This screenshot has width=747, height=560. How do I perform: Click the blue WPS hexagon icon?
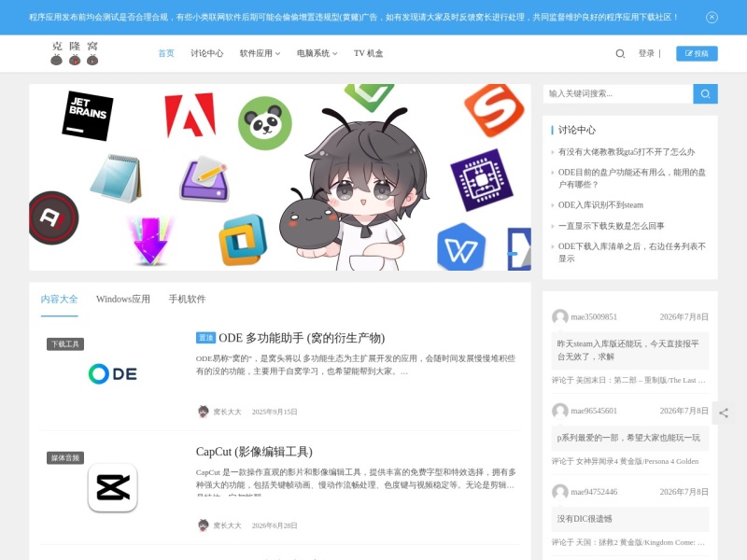click(x=461, y=246)
